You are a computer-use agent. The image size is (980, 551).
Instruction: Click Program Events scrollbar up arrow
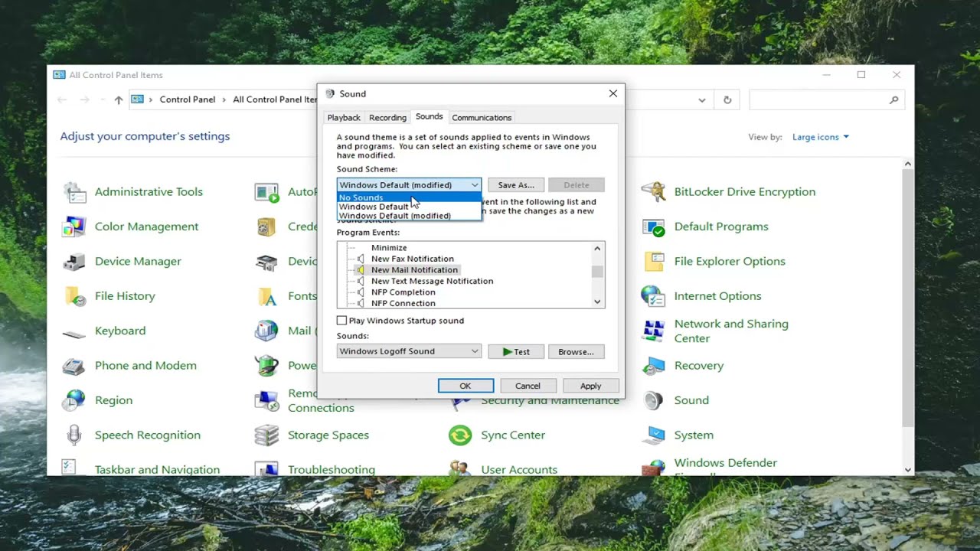tap(598, 248)
